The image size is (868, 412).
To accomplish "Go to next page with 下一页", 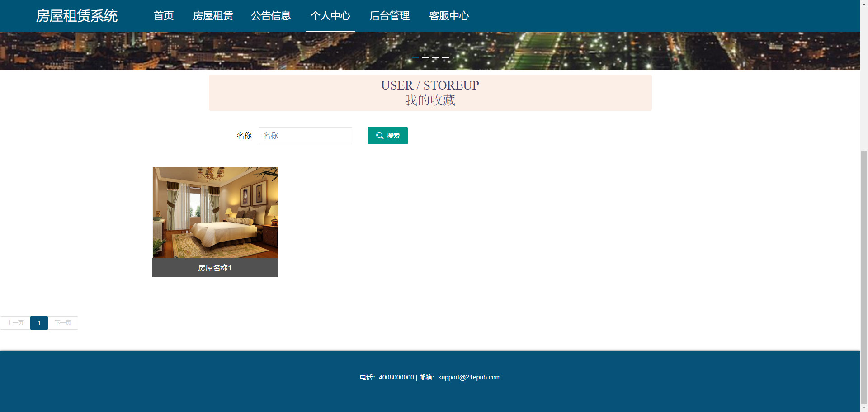I will point(63,323).
